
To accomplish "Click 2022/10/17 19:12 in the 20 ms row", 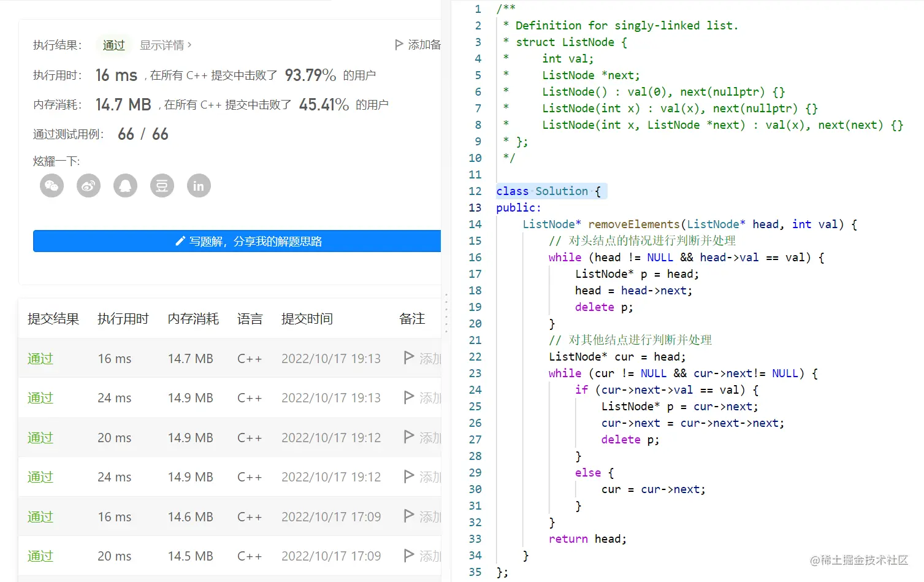I will click(331, 438).
